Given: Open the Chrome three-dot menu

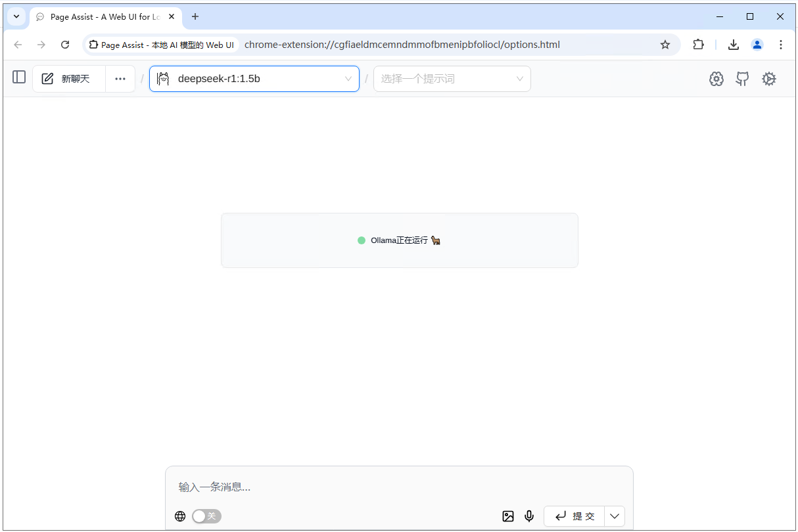Looking at the screenshot, I should (x=781, y=45).
